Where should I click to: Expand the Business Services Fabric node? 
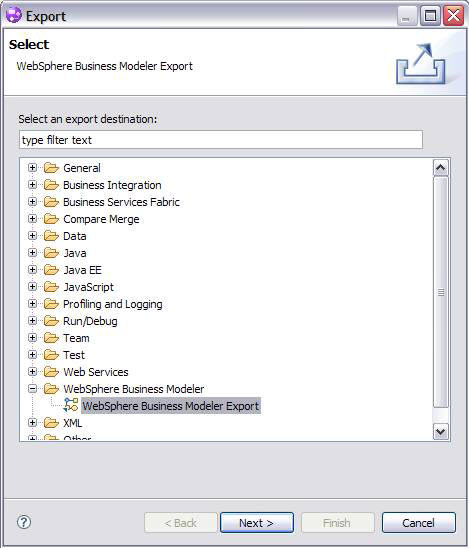32,202
